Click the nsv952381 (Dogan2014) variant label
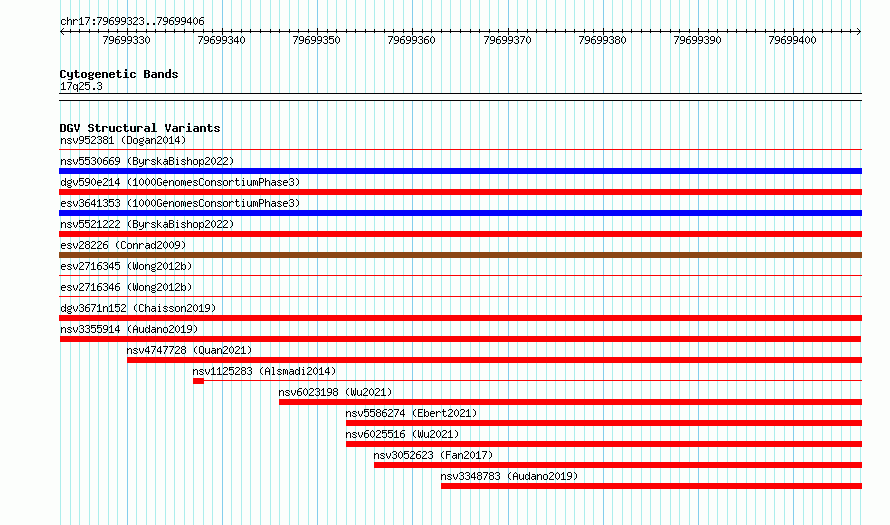 [x=123, y=140]
